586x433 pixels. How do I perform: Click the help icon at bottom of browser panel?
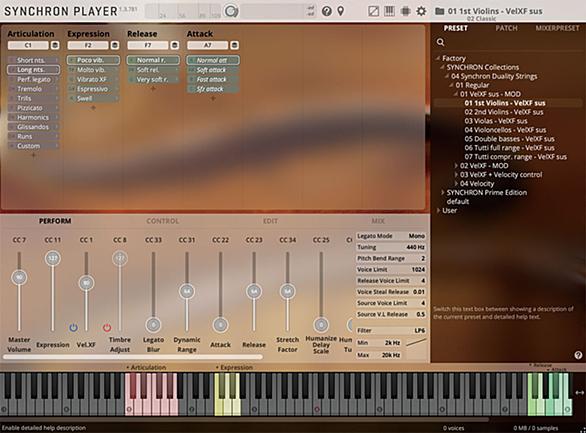578,355
